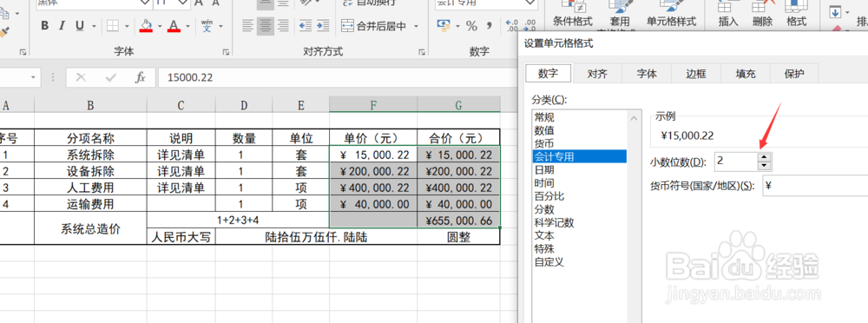The image size is (868, 323).
Task: Align text right
Action: pos(283,25)
